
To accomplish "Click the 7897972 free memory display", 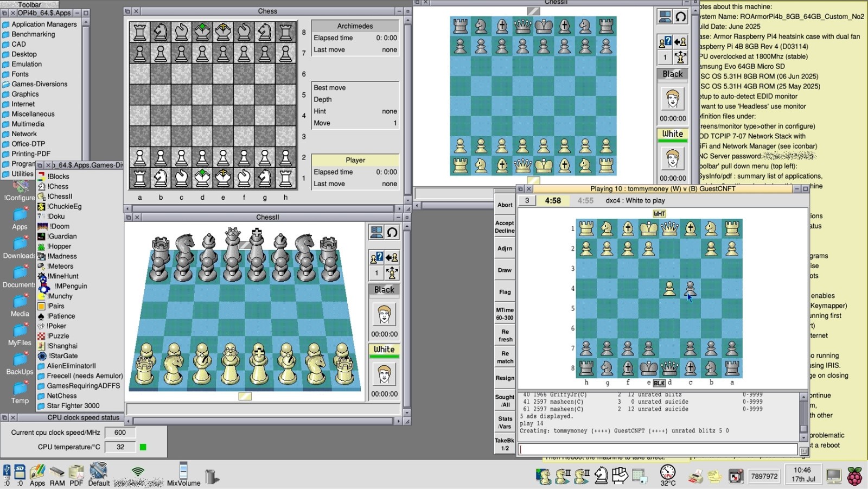I will point(764,476).
